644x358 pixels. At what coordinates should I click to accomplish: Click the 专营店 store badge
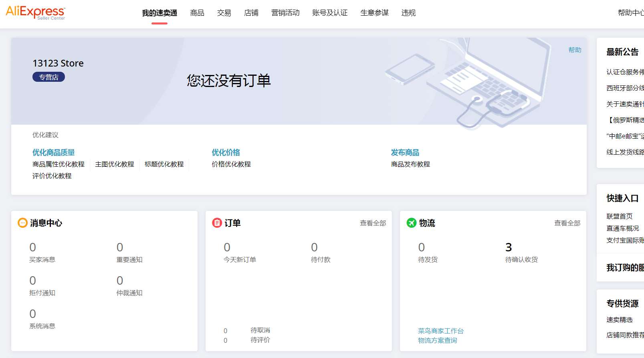pyautogui.click(x=48, y=77)
